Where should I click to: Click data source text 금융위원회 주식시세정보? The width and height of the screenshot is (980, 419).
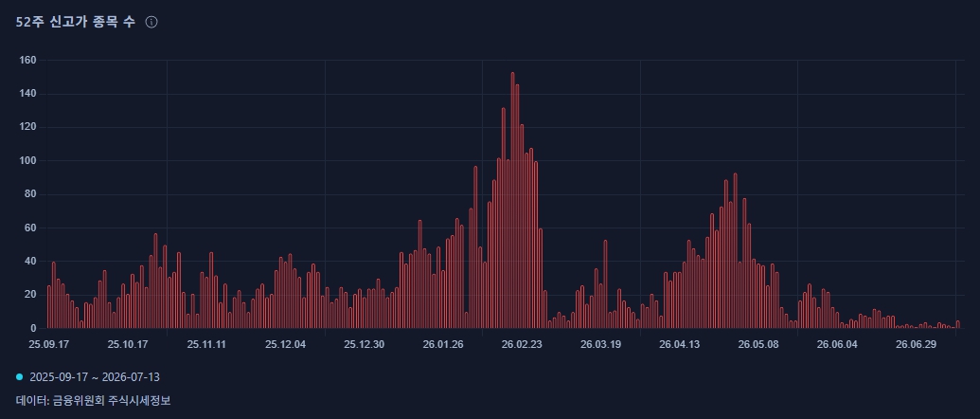(112, 400)
